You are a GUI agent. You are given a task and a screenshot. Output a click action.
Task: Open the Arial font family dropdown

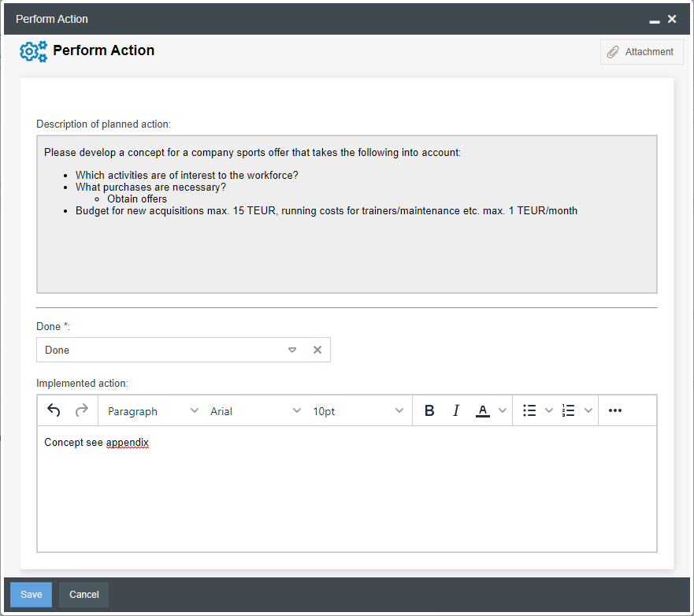tap(255, 411)
